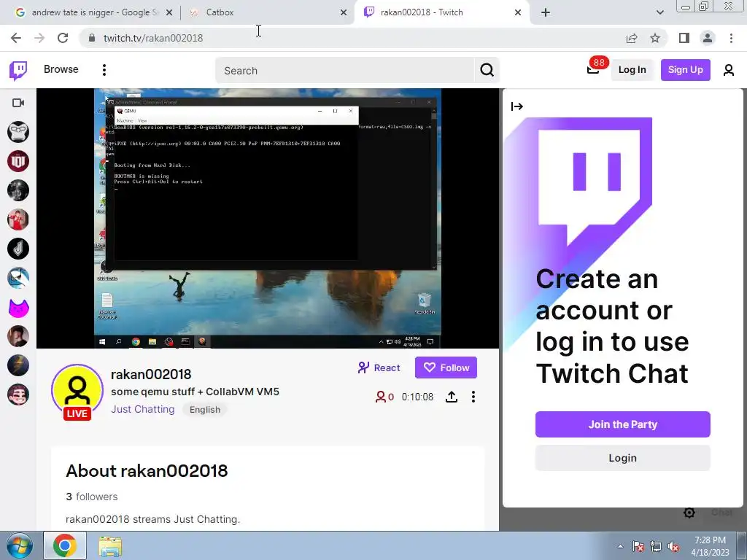Open the Windows Start menu
This screenshot has height=560, width=747.
click(x=19, y=545)
